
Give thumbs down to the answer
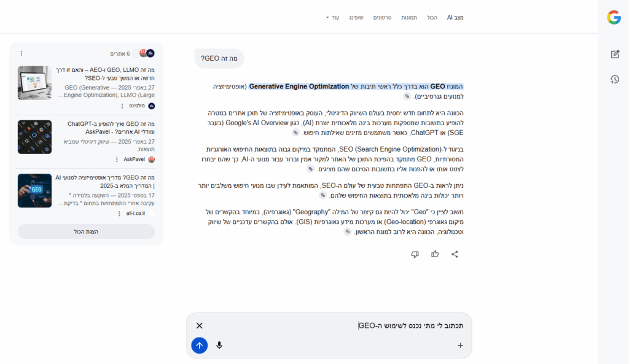(x=415, y=254)
